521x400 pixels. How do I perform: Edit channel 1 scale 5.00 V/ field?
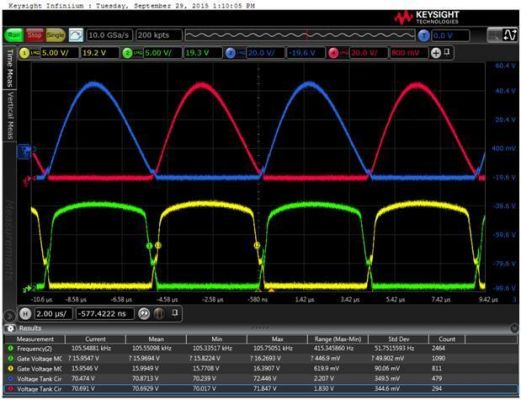click(x=59, y=53)
